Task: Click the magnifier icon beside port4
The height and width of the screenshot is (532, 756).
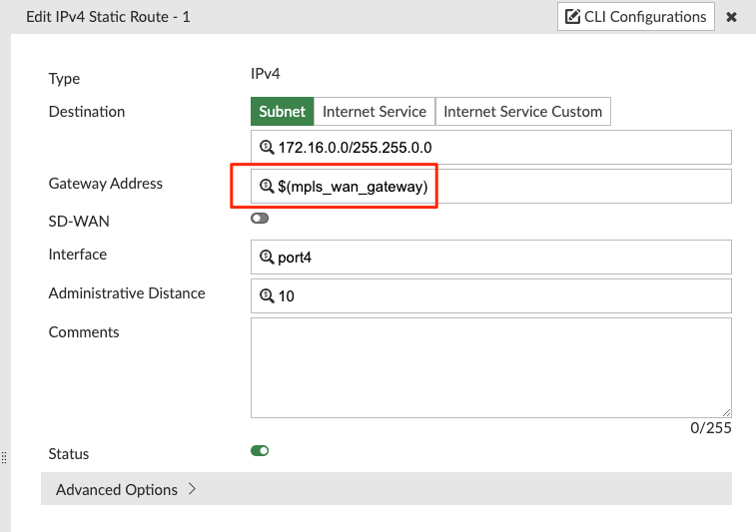Action: [x=267, y=258]
